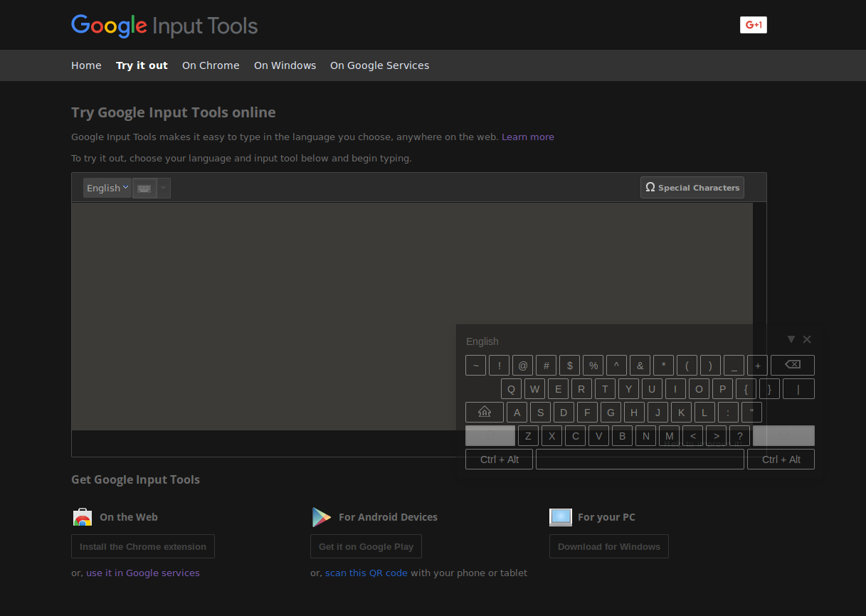The width and height of the screenshot is (866, 616).
Task: Tap the G key on virtual keyboard
Action: tap(611, 412)
